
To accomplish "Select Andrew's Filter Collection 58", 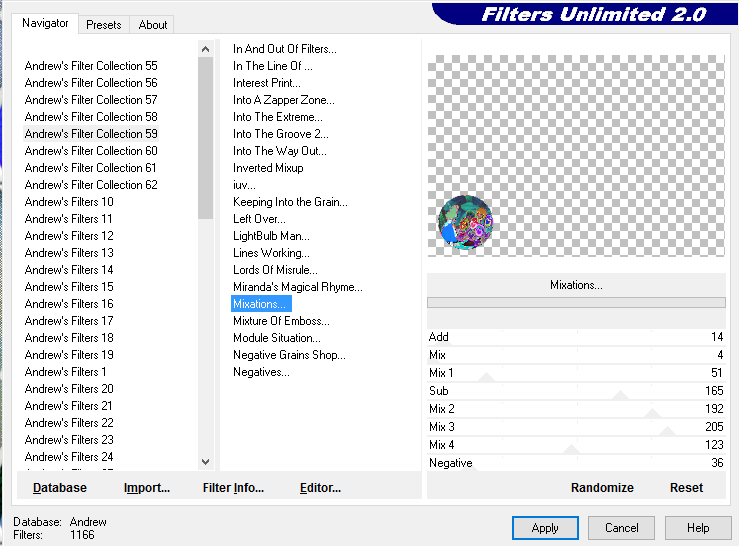I will tap(91, 117).
